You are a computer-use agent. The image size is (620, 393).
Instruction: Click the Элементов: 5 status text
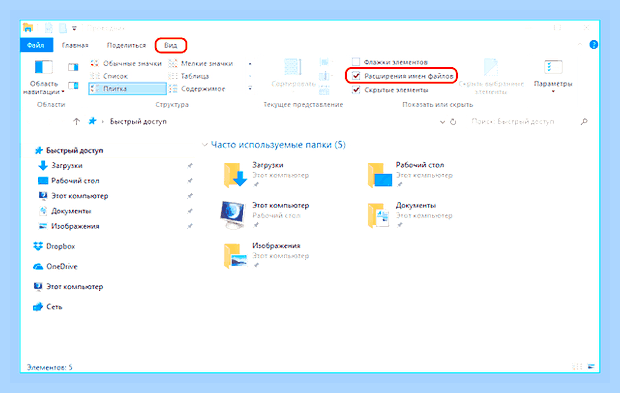click(49, 367)
